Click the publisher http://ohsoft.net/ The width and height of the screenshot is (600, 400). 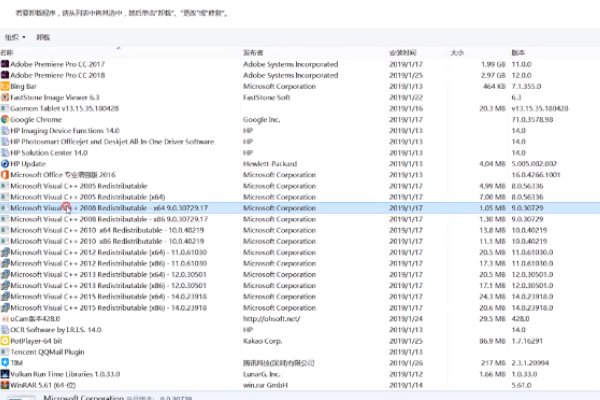pos(271,319)
